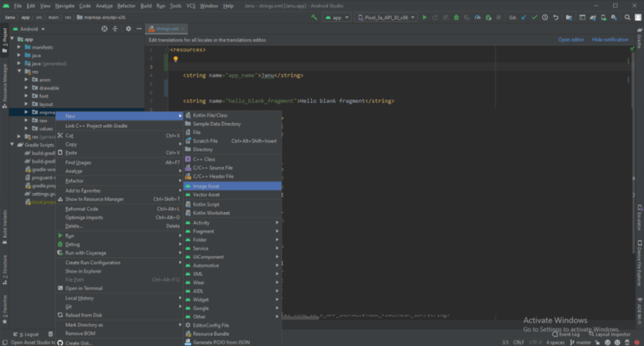Viewport: 644px width, 346px height.
Task: Open the app run configuration dropdown
Action: (337, 18)
